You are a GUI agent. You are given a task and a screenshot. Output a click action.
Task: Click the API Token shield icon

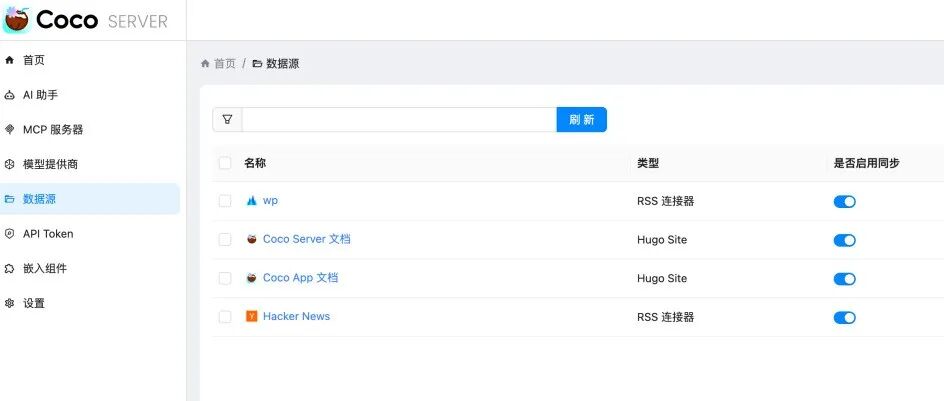(x=9, y=234)
